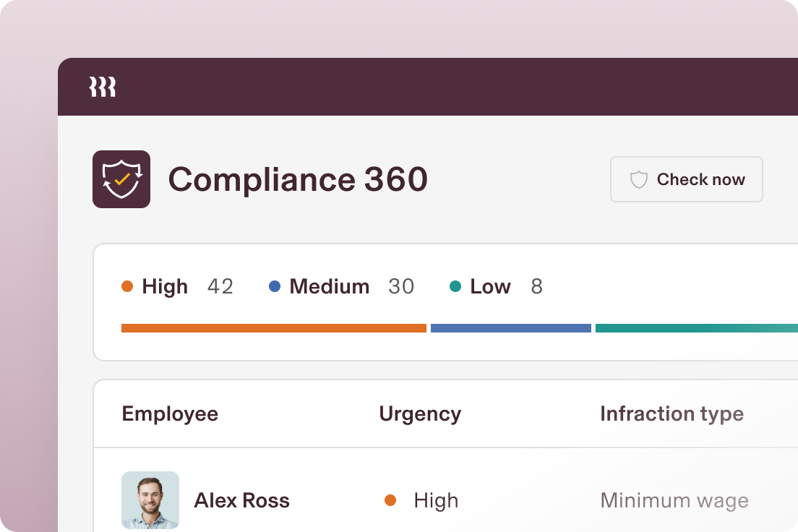The height and width of the screenshot is (532, 798).
Task: Click the High urgency value for Alex Ross
Action: click(x=436, y=501)
